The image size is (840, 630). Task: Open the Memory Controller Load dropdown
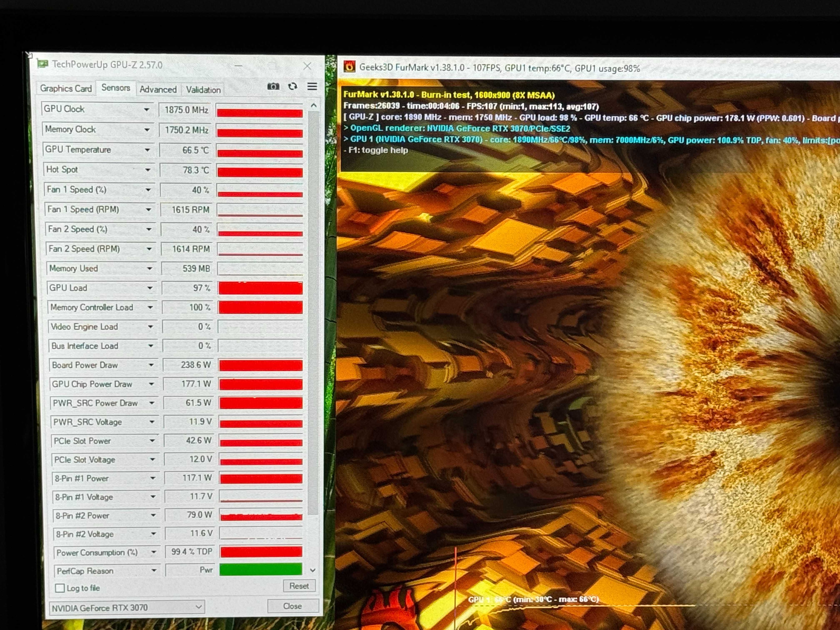150,307
